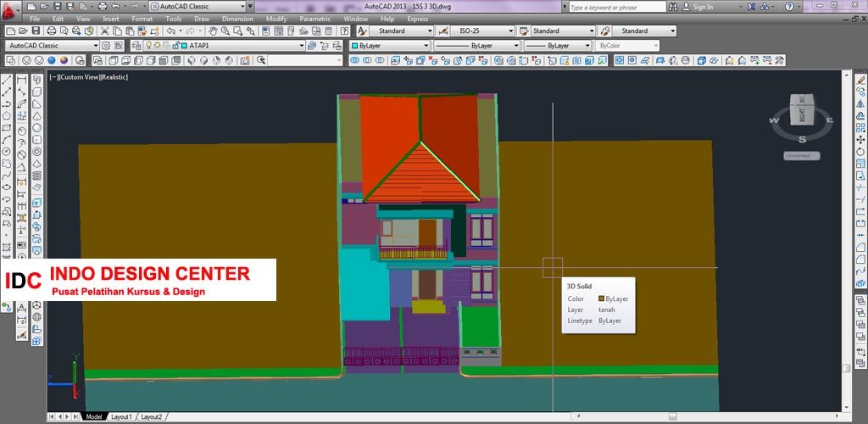Click the [Custom View] viewport control
Image resolution: width=868 pixels, height=424 pixels.
79,77
